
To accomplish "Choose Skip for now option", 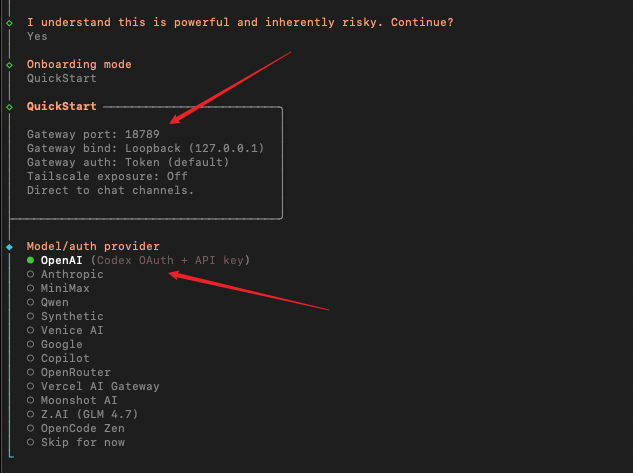I will pos(75,442).
